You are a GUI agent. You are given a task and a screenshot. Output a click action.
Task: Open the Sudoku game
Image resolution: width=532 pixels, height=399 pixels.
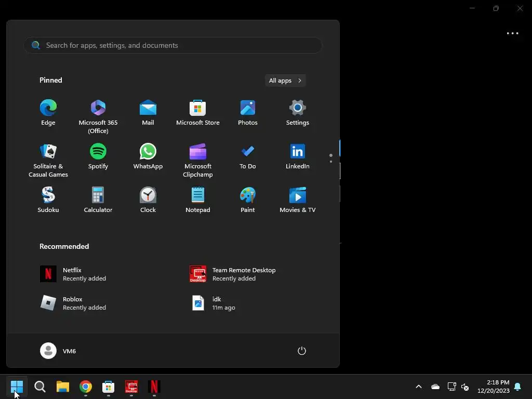(x=48, y=200)
